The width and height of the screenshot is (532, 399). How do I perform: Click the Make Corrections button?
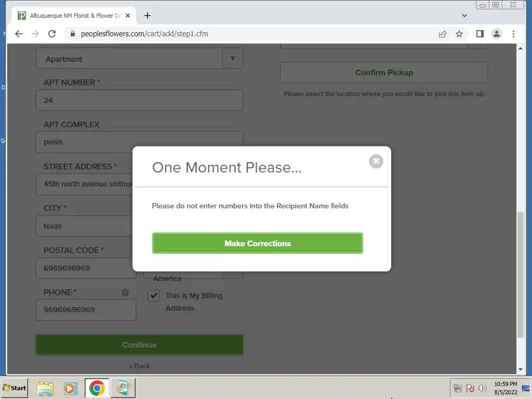click(258, 243)
